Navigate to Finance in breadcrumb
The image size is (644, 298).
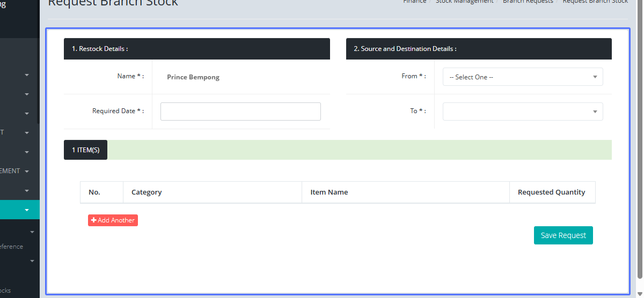415,2
